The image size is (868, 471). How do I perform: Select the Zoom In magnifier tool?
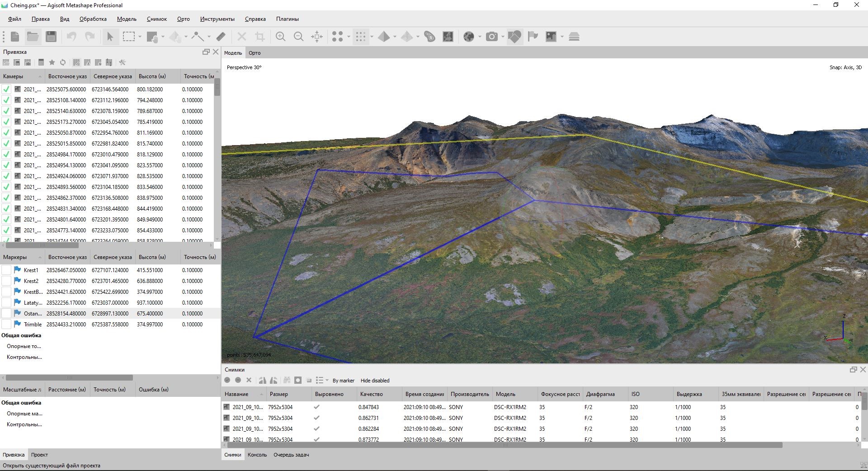coord(280,37)
